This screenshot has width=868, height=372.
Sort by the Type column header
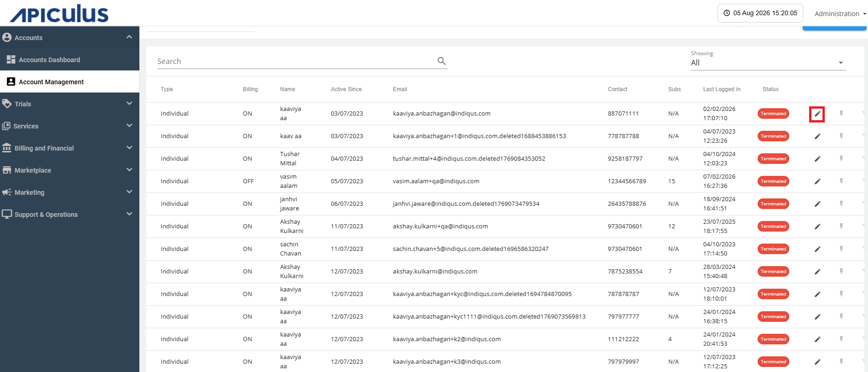click(x=167, y=89)
